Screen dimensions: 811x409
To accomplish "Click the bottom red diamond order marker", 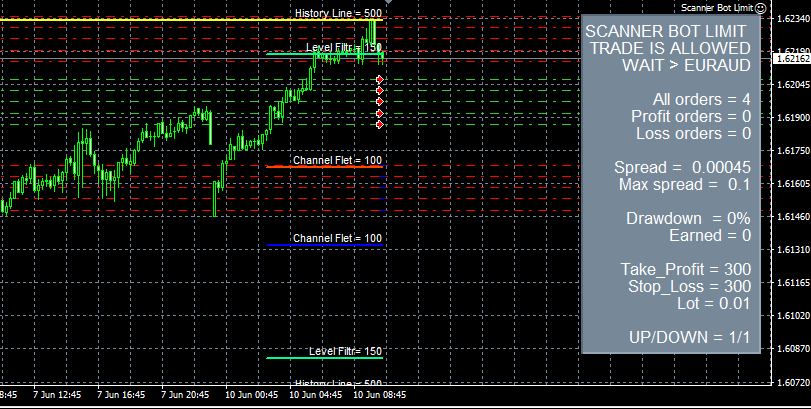I will [379, 125].
